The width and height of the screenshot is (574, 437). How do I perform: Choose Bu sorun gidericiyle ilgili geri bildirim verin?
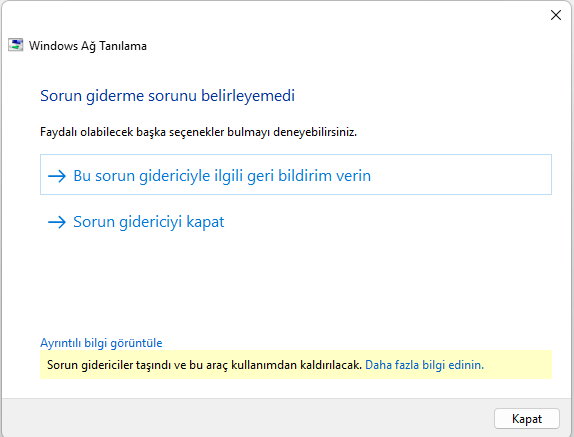pyautogui.click(x=296, y=175)
